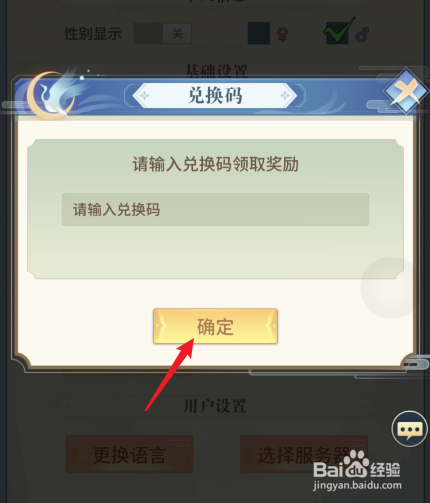
Task: Click the 用户设置 section header
Action: pyautogui.click(x=215, y=406)
